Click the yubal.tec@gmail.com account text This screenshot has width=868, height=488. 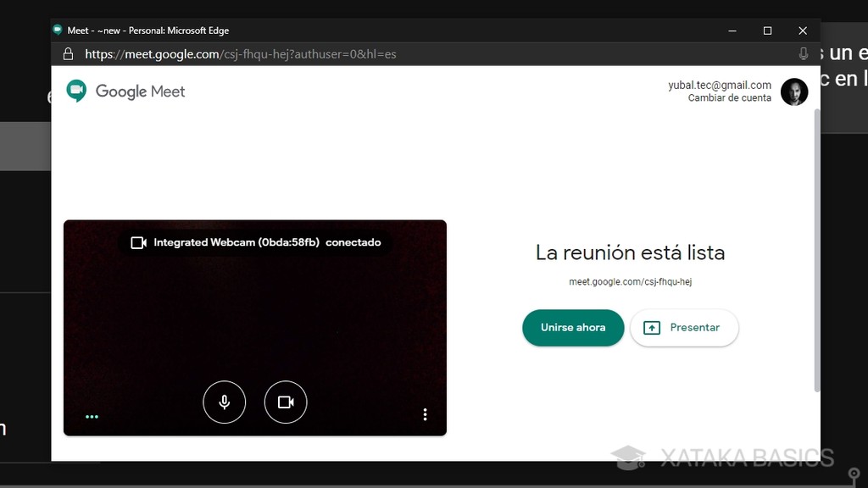[720, 85]
